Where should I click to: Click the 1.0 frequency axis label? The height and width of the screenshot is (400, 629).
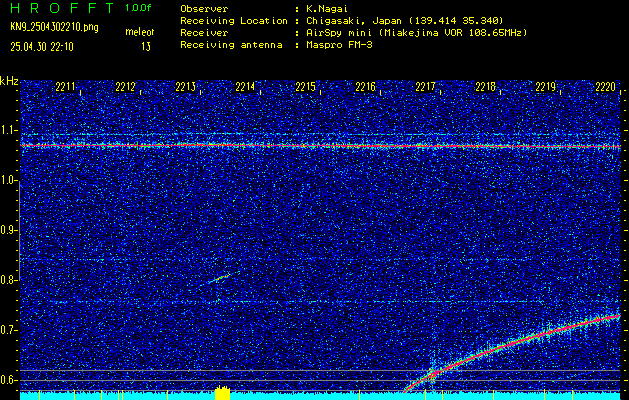9,180
